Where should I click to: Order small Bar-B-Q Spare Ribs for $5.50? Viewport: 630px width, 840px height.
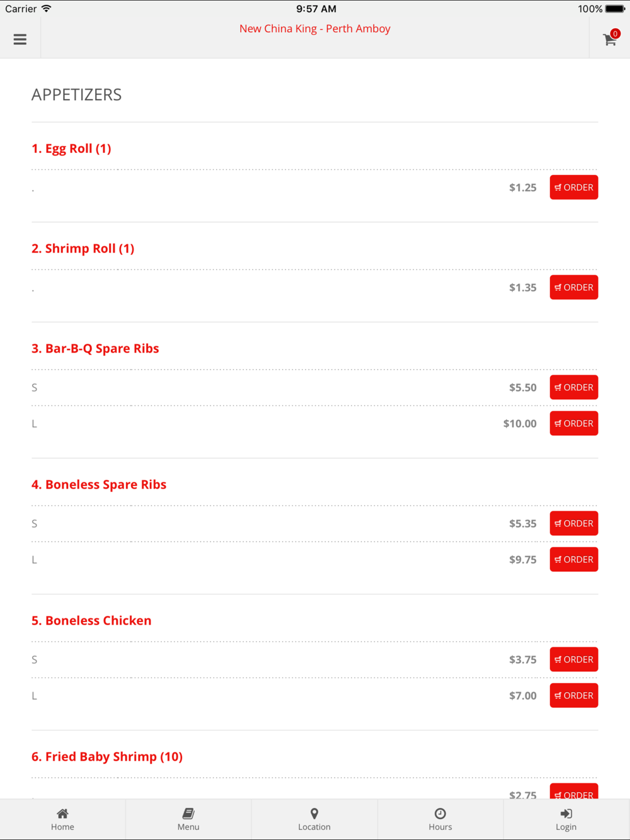pyautogui.click(x=574, y=387)
